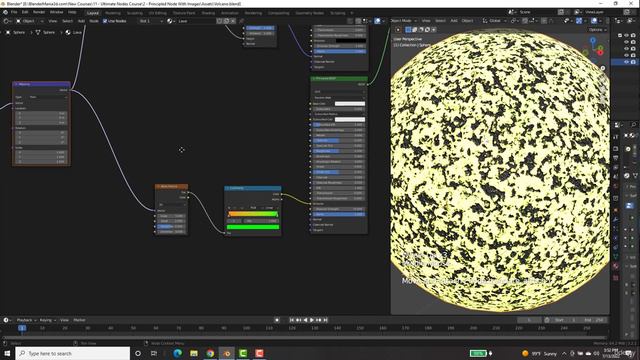Screen dimensions: 640x360
Task: Click the box select mode icon in viewport
Action: click(408, 29)
